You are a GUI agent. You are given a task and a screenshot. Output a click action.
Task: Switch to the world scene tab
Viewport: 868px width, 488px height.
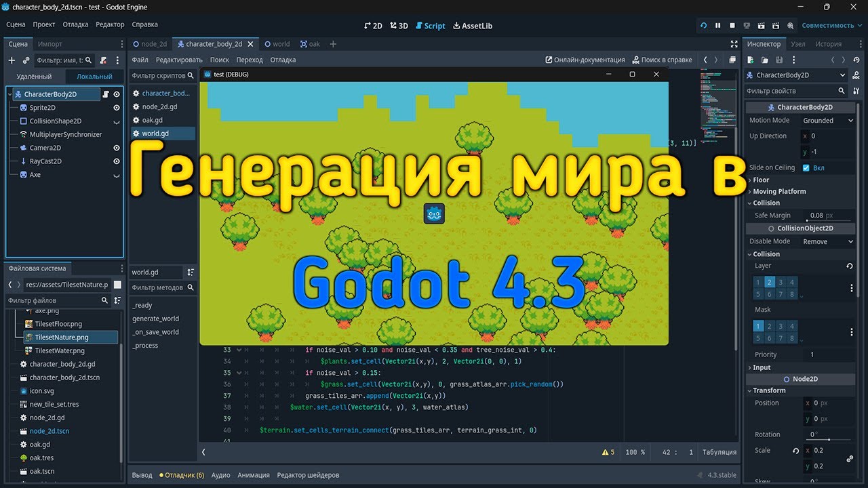tap(277, 44)
